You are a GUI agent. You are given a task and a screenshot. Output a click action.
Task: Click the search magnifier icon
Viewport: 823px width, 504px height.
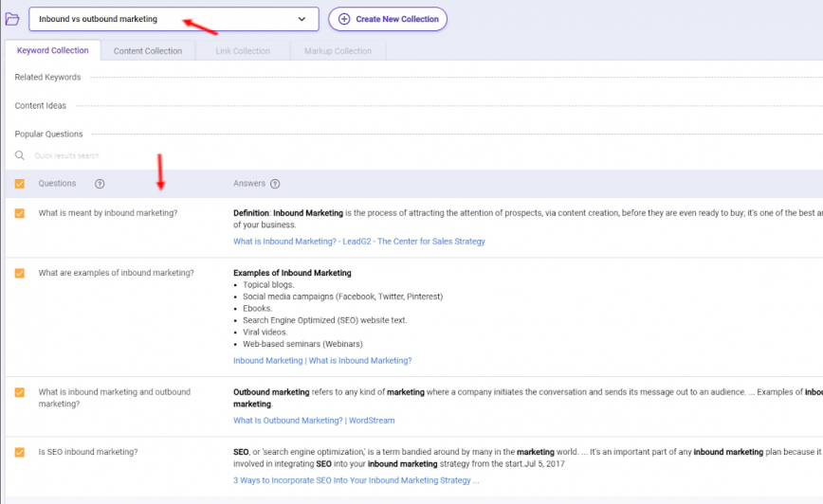[19, 155]
